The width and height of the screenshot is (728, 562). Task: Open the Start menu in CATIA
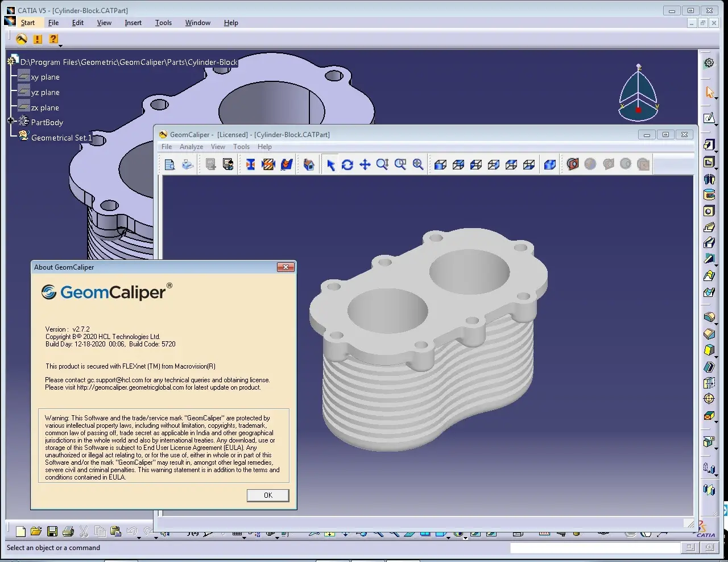tap(28, 23)
